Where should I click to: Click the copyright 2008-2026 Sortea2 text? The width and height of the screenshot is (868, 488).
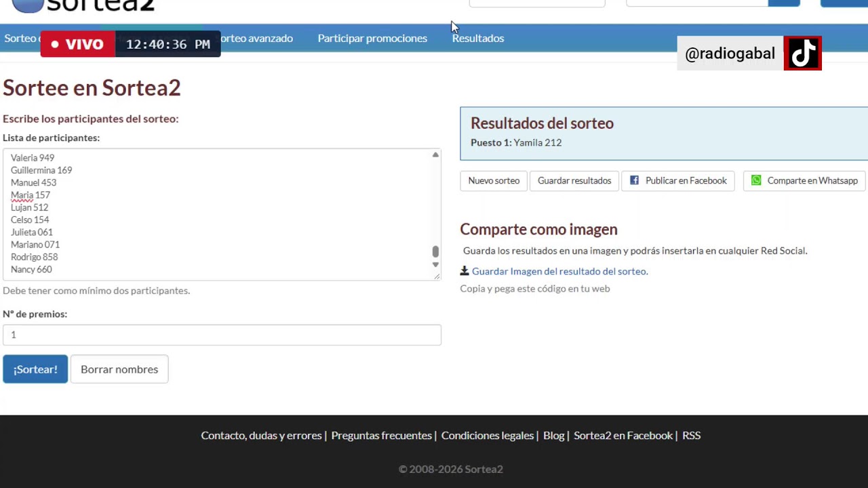(x=451, y=469)
